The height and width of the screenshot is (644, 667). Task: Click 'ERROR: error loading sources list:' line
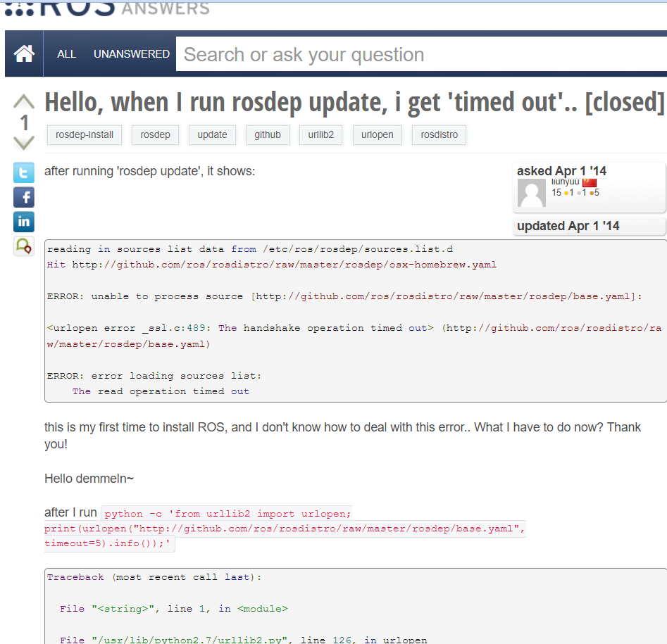154,376
